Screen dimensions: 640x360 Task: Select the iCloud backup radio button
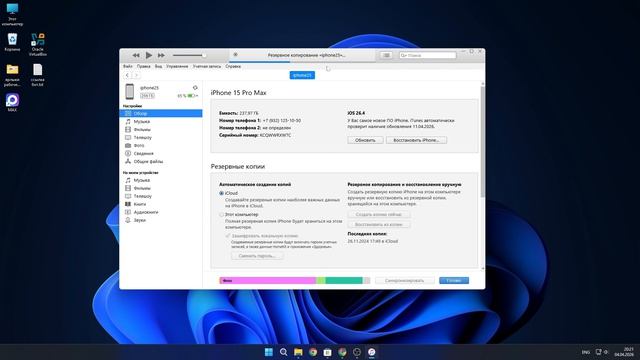[x=222, y=193]
